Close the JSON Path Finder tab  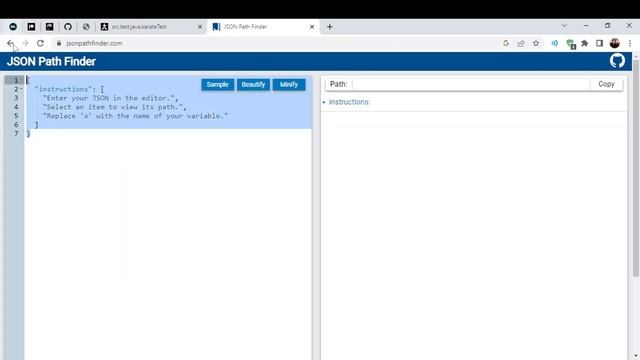312,27
